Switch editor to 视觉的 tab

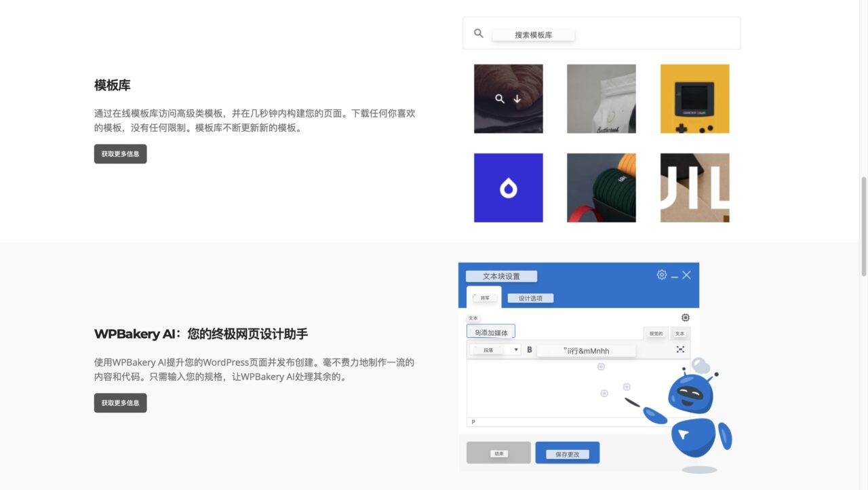(x=656, y=333)
